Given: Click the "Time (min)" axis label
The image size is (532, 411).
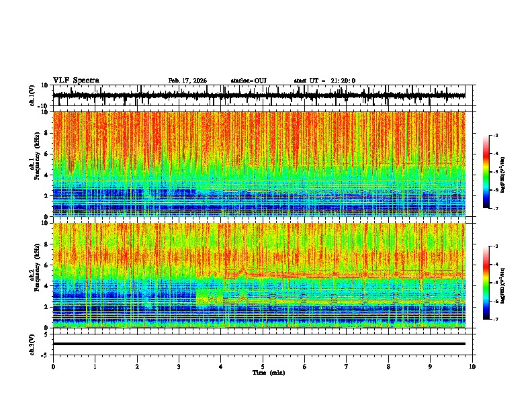Looking at the screenshot, I should (269, 373).
